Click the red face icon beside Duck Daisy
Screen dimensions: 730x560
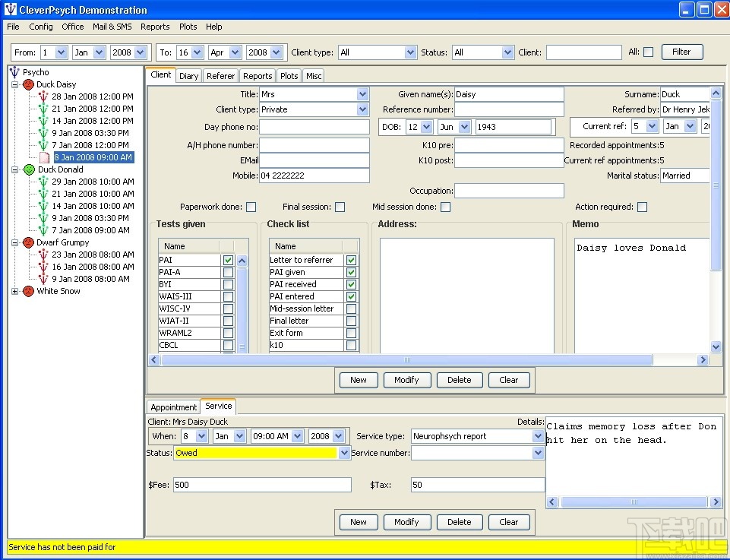click(28, 84)
